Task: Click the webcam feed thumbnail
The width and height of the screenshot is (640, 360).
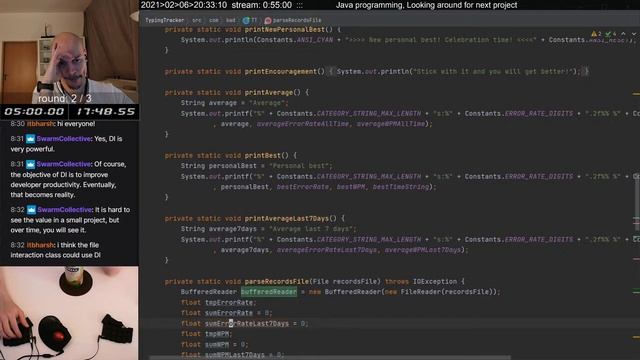Action: (x=69, y=52)
